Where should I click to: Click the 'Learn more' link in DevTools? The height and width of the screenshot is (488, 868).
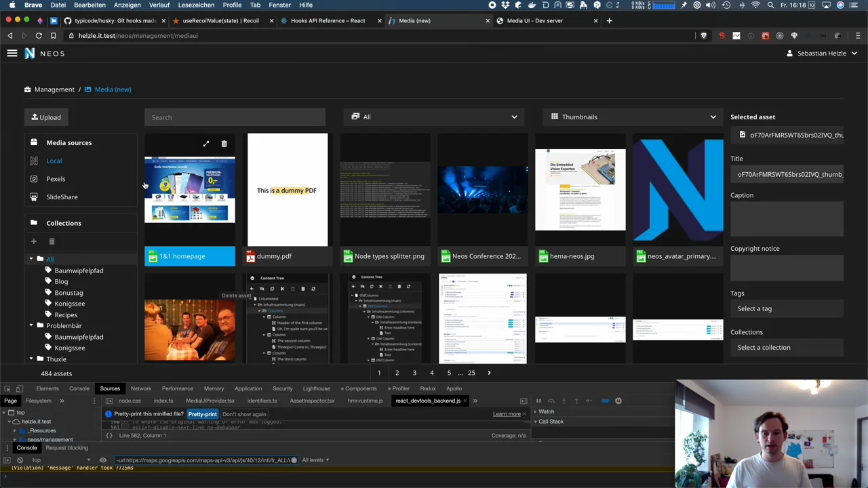tap(507, 414)
